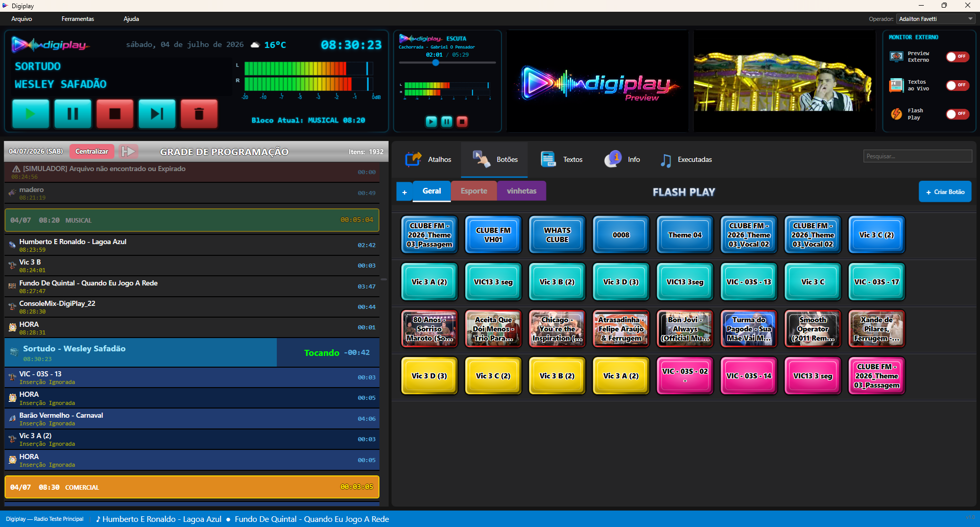Click the playing Sortudo - Wesley Safadão row

click(192, 353)
